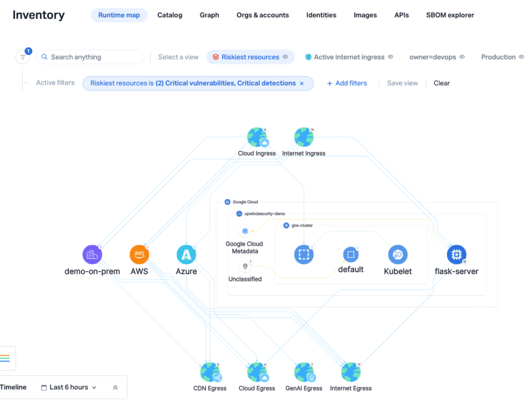Select the demo-on-prem node icon
Screen dimensions: 532x402
[92, 254]
